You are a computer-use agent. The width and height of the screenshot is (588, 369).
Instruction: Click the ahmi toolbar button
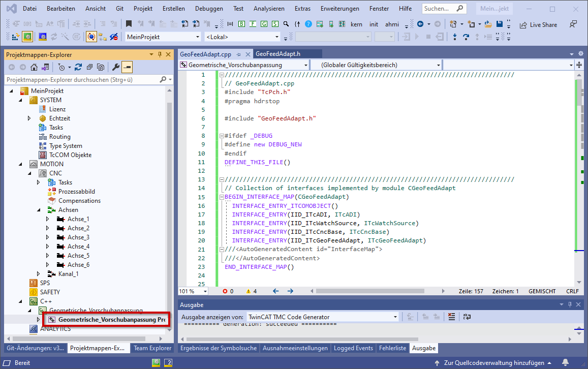click(x=392, y=24)
